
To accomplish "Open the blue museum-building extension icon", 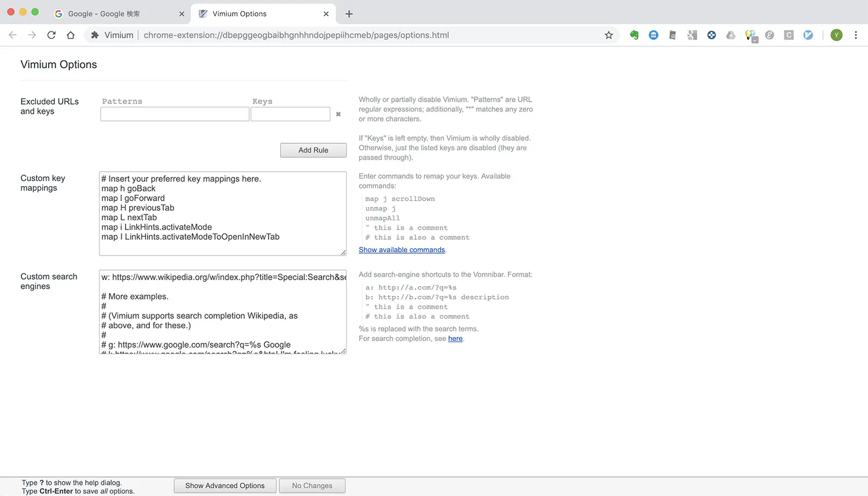I will [653, 35].
